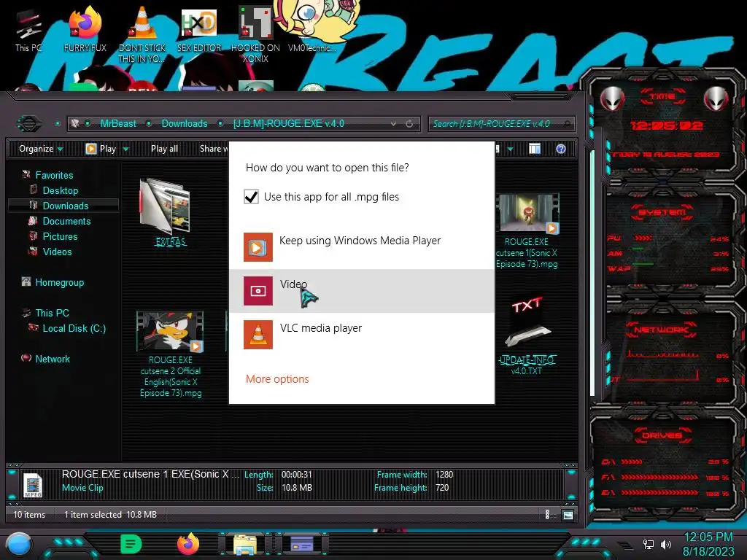Screen dimensions: 747x560
Task: Click Play all in toolbar
Action: point(164,149)
